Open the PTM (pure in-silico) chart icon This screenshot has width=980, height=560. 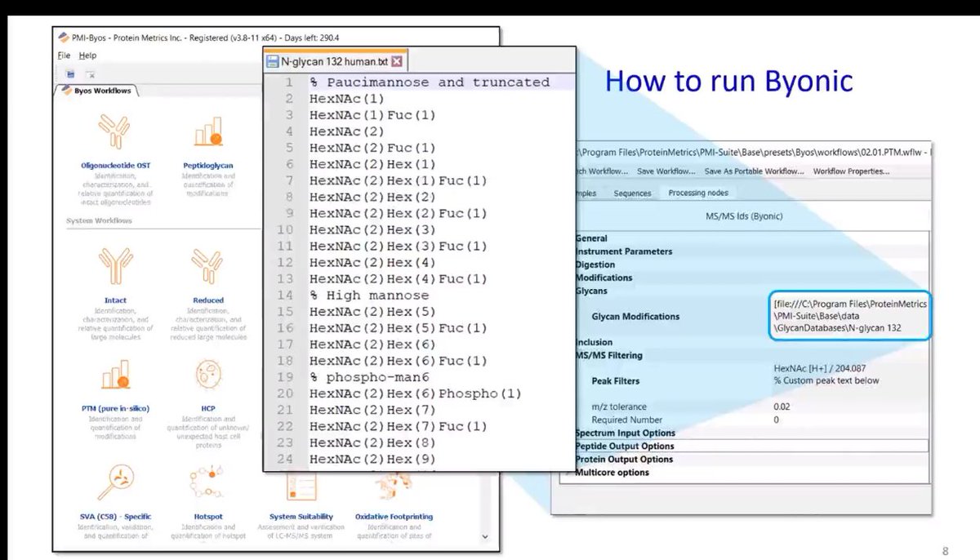click(x=115, y=375)
